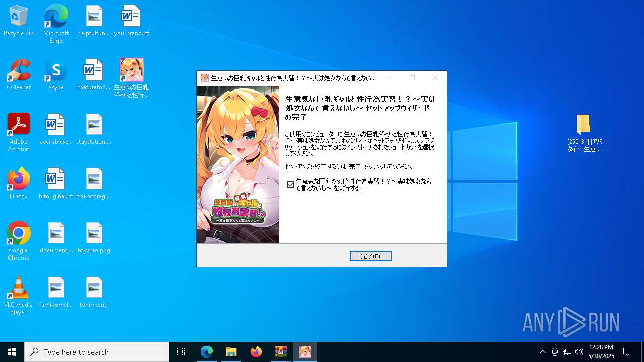Select yourbrand.rtf document icon
This screenshot has width=644, height=362.
[x=131, y=21]
